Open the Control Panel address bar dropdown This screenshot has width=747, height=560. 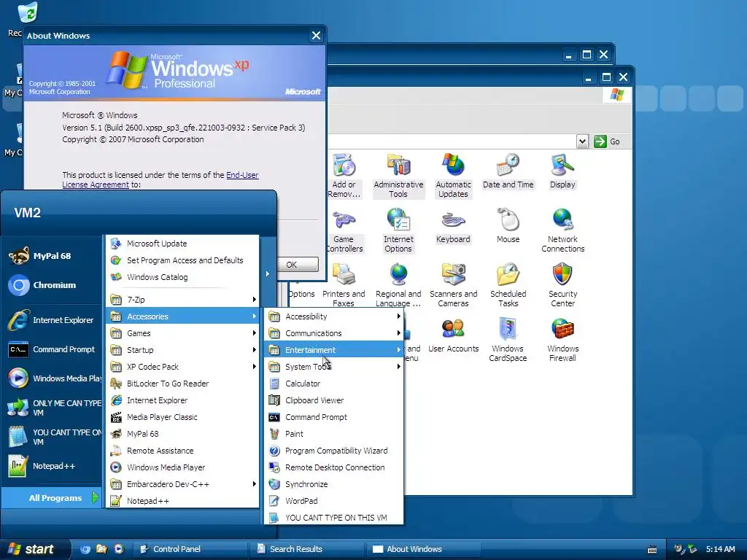coord(582,141)
